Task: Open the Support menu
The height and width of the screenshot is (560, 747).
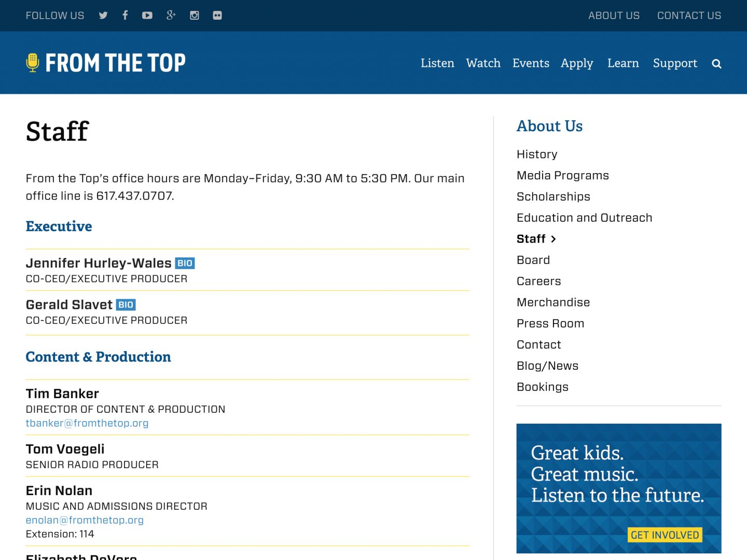Action: pyautogui.click(x=675, y=64)
